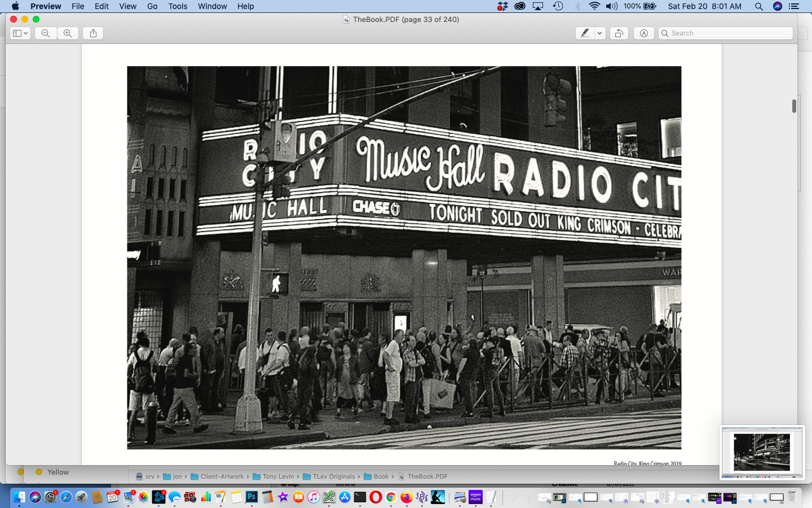This screenshot has width=812, height=508.
Task: Click the screenshot preview thumbnail
Action: click(x=762, y=452)
